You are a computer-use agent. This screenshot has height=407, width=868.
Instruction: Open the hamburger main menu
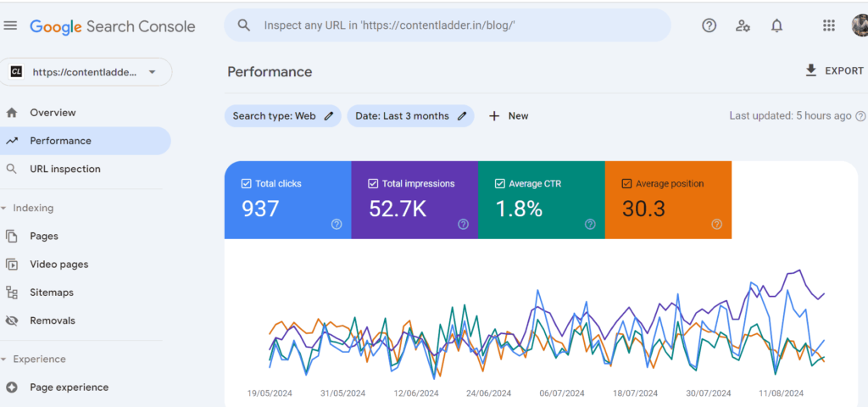[10, 25]
